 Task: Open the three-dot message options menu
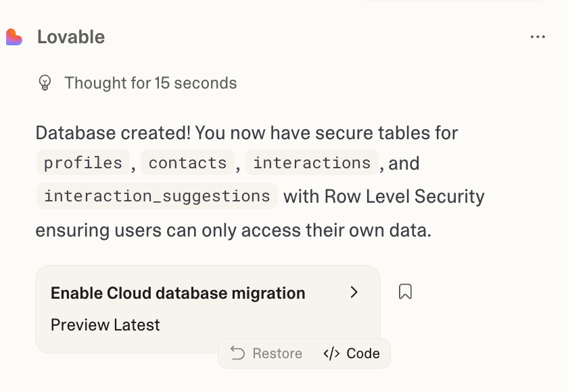(x=538, y=37)
